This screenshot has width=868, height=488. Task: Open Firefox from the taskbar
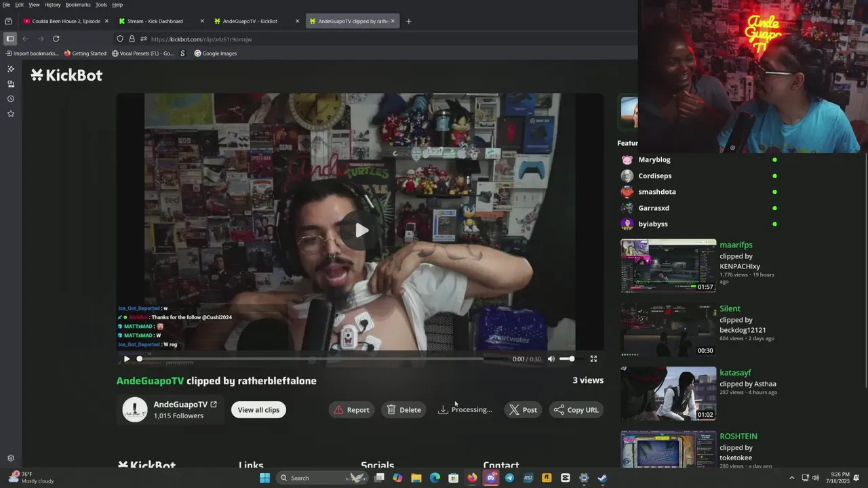point(472,478)
